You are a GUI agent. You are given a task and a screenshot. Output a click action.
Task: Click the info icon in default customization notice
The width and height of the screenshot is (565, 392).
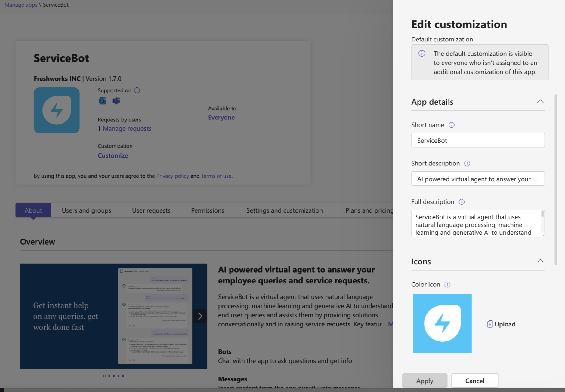[422, 54]
